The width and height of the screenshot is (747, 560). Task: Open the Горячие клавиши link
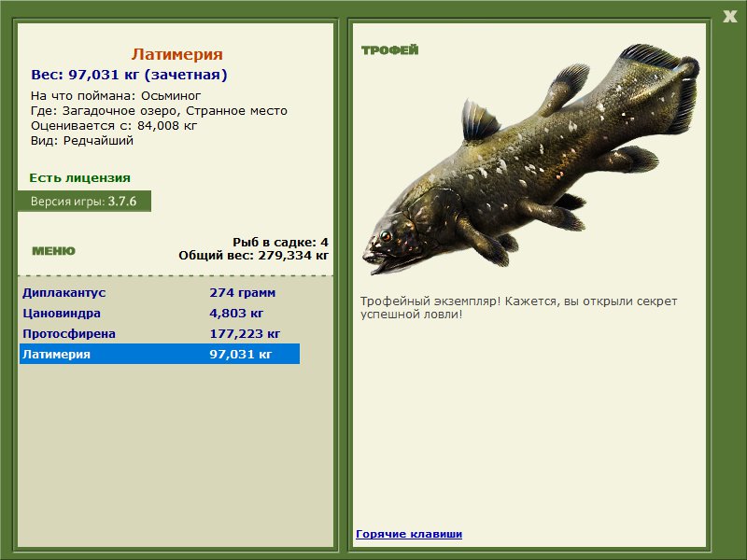[x=409, y=534]
